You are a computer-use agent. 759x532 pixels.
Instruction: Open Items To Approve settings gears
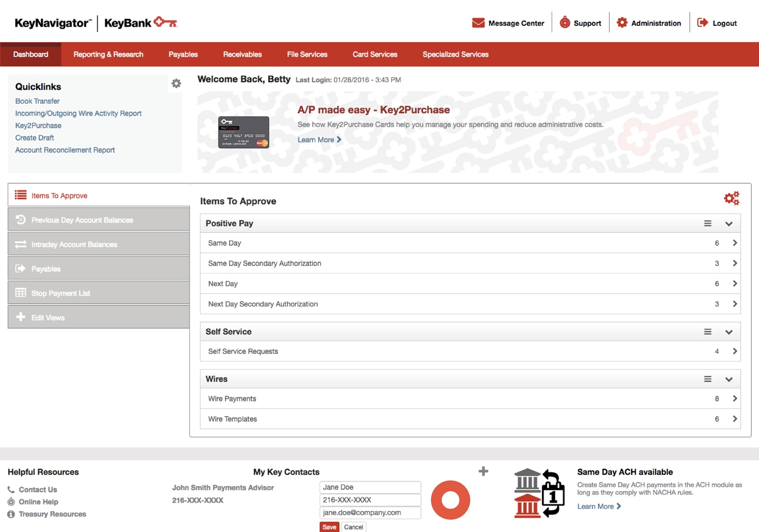[732, 198]
